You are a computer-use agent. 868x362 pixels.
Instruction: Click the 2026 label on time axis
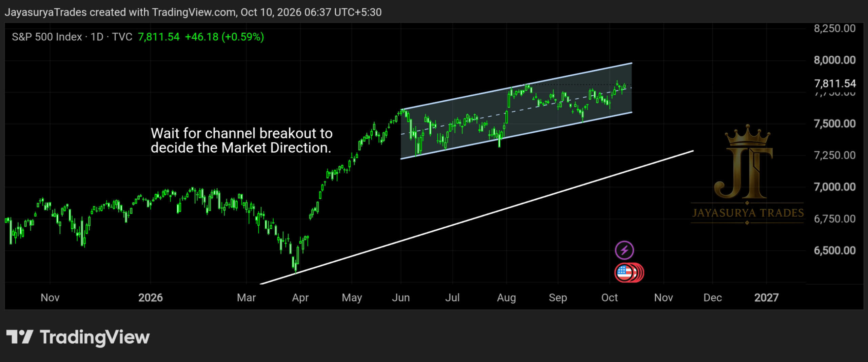pyautogui.click(x=151, y=298)
